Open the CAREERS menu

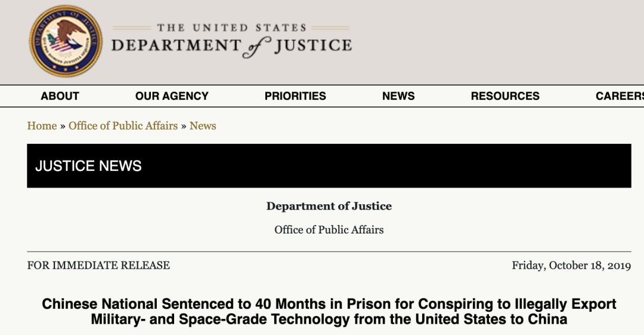point(620,96)
